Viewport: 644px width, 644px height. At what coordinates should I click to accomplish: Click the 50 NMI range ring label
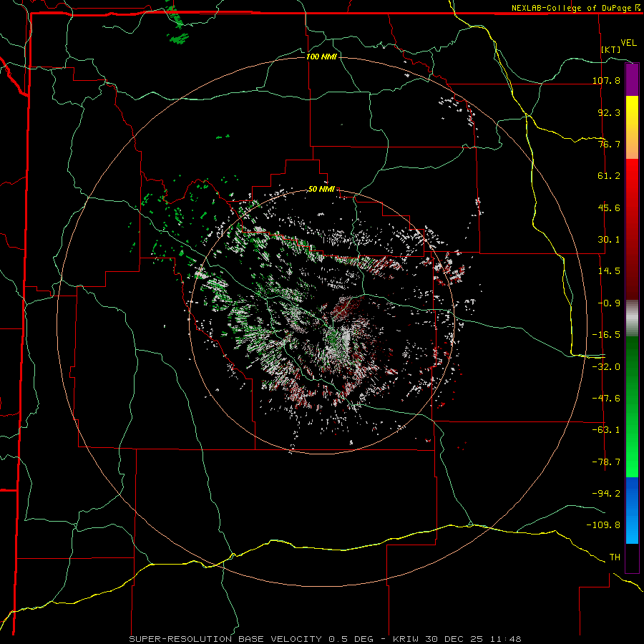click(321, 190)
